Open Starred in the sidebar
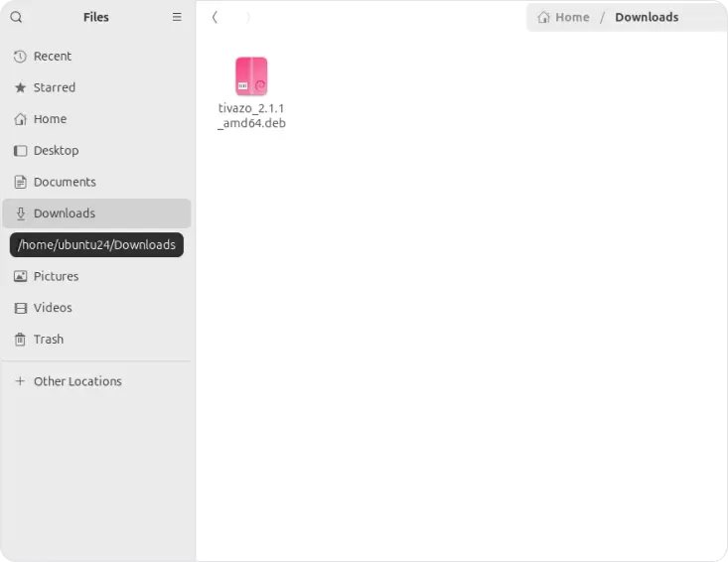Image resolution: width=728 pixels, height=562 pixels. pyautogui.click(x=96, y=87)
